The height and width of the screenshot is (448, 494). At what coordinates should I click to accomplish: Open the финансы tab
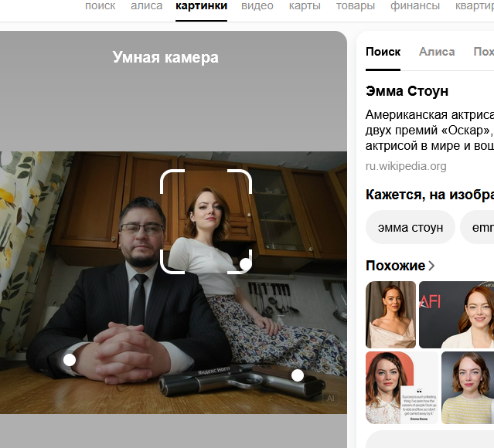coord(414,6)
